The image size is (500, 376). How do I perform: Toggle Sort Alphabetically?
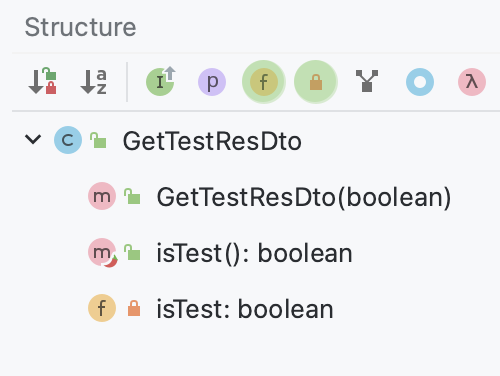(x=94, y=82)
